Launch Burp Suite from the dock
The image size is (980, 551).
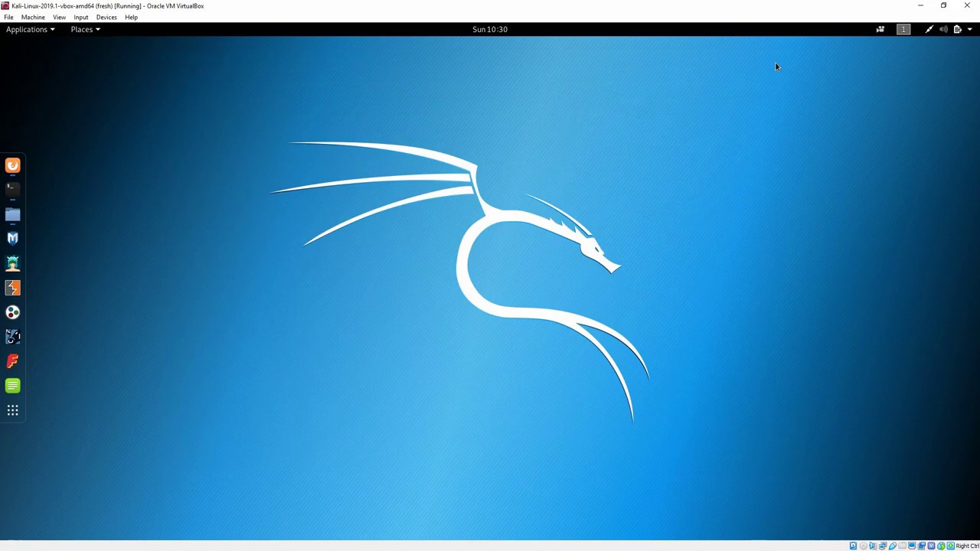click(12, 288)
